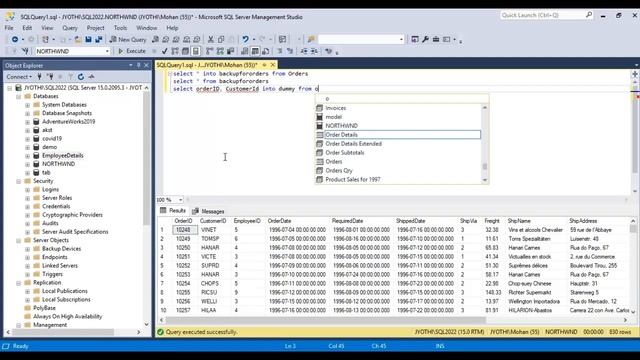Choose Order Details Extended suggestion
The width and height of the screenshot is (640, 360).
pos(353,144)
